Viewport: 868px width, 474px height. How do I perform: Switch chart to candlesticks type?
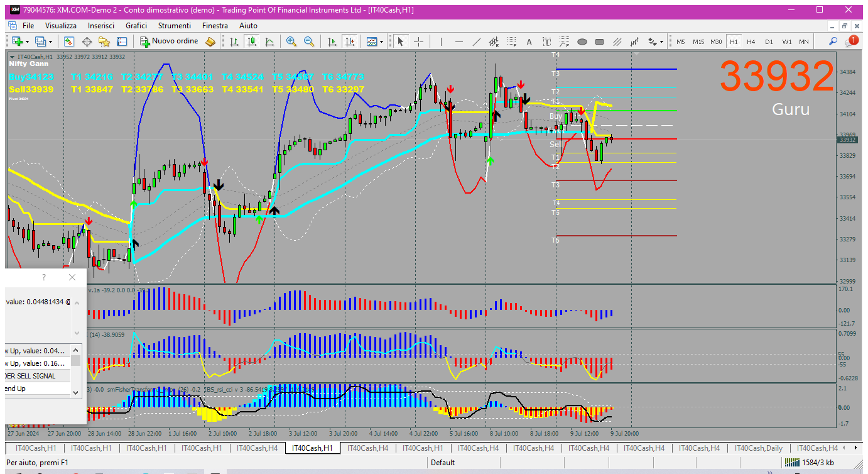pyautogui.click(x=252, y=41)
